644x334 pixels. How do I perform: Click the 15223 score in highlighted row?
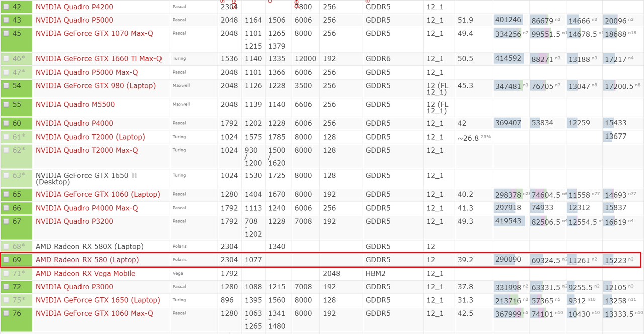coord(616,260)
